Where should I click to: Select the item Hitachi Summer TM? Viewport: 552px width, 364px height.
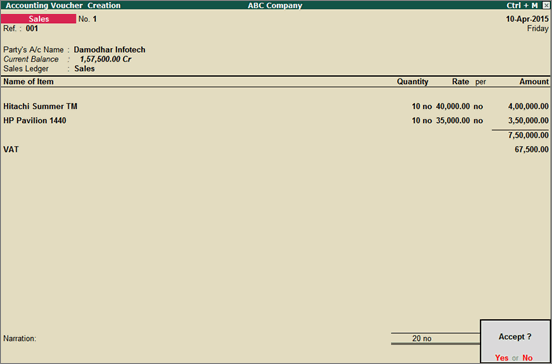coord(40,106)
